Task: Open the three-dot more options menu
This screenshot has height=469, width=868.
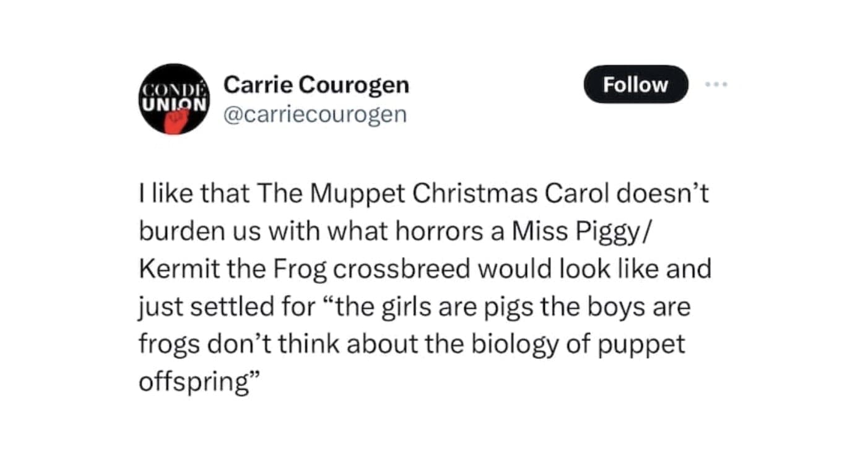Action: 716,83
